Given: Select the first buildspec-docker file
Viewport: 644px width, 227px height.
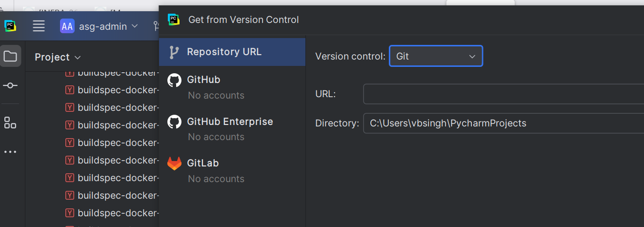Looking at the screenshot, I should click(118, 73).
